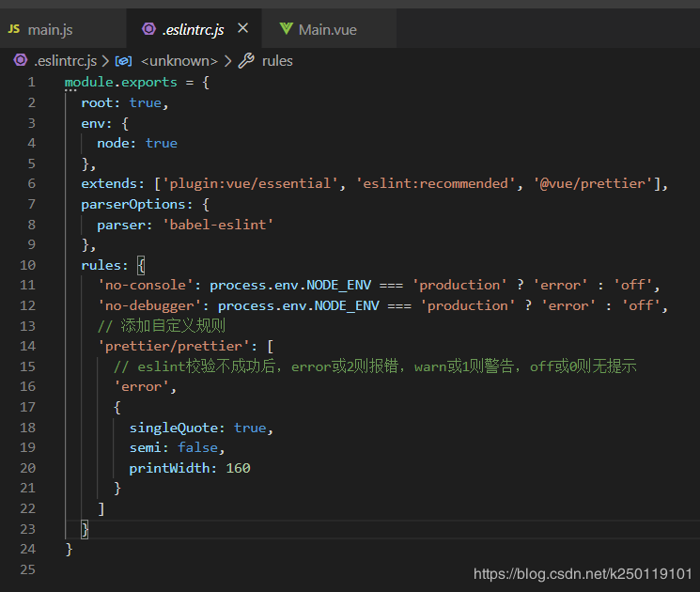Click the symbol icon beside <unknown> breadcrumb
The width and height of the screenshot is (700, 592).
coord(123,61)
